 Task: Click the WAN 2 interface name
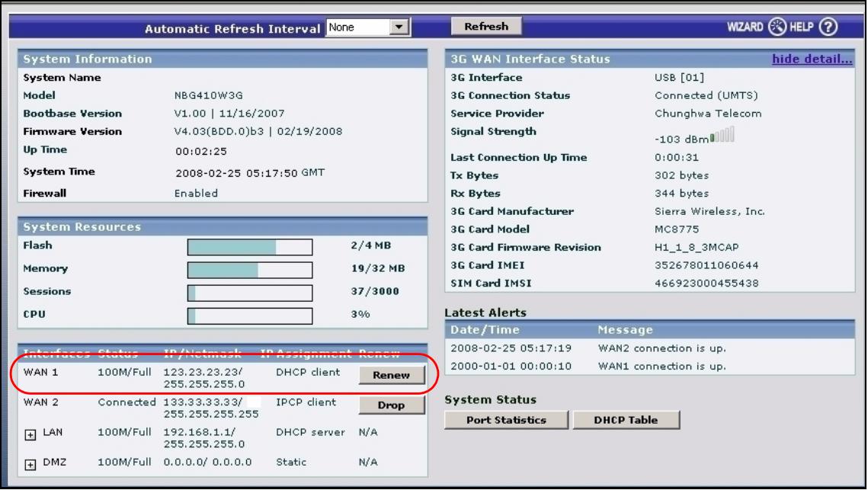point(41,402)
